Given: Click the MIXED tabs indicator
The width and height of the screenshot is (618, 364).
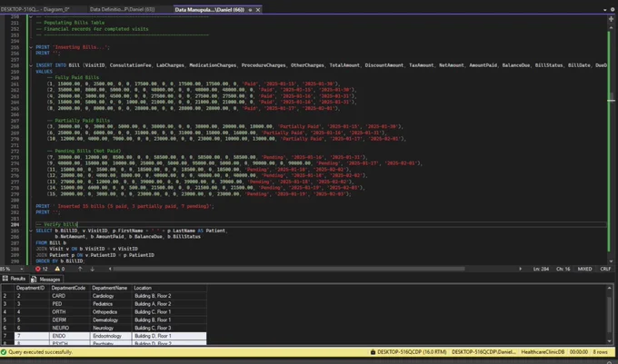Looking at the screenshot, I should 584,270.
